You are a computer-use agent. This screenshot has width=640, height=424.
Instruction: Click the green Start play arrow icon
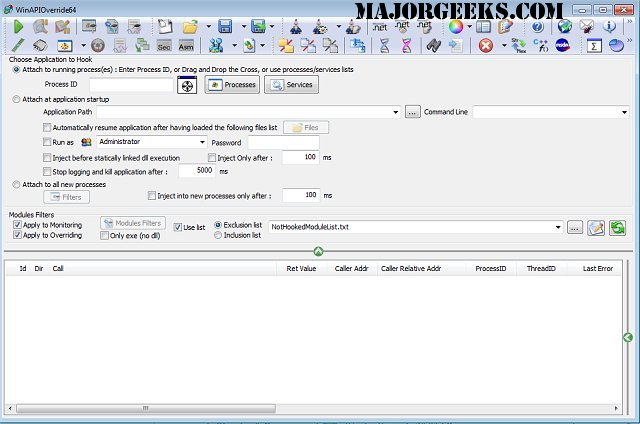point(18,27)
